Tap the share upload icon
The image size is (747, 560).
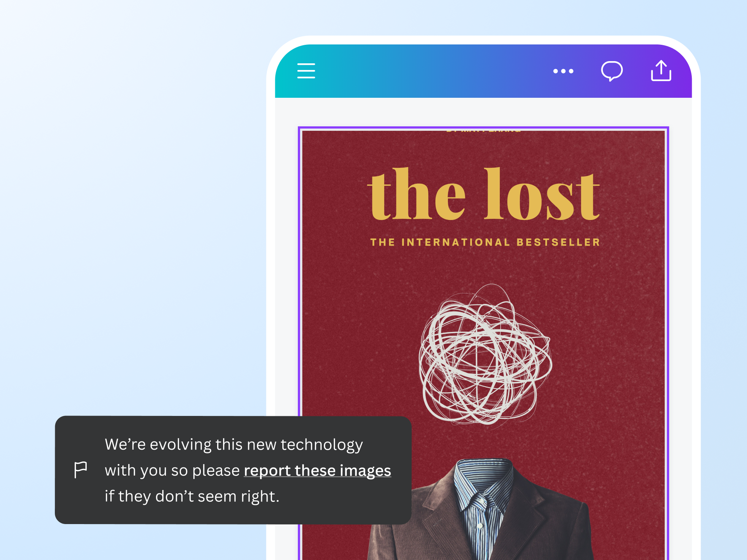tap(661, 70)
